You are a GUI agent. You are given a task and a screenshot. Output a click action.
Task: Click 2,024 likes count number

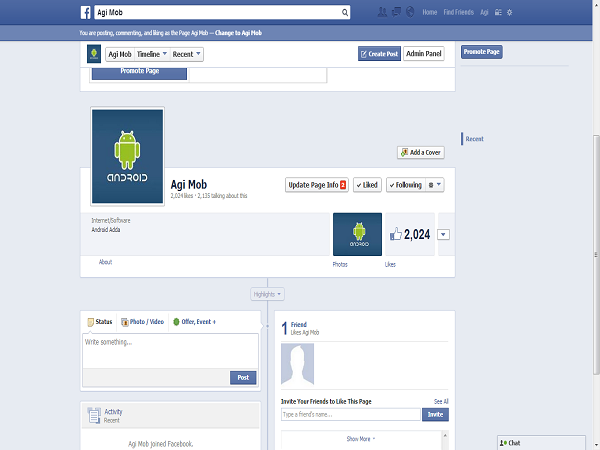417,234
